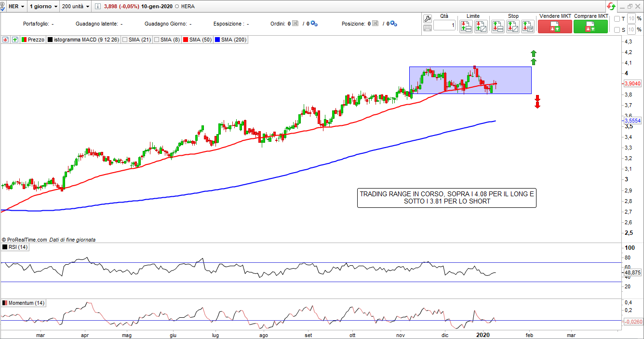The height and width of the screenshot is (339, 644).
Task: Click the red-green refresh arrows icon
Action: pyautogui.click(x=611, y=7)
